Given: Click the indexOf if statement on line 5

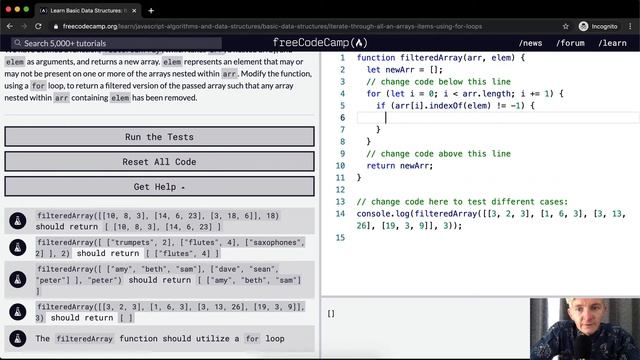Looking at the screenshot, I should (x=455, y=106).
